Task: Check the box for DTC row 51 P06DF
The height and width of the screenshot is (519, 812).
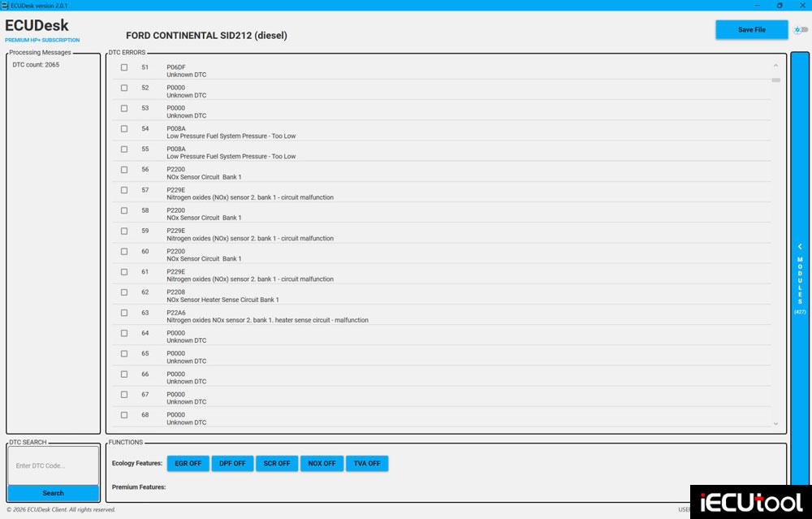Action: tap(124, 67)
